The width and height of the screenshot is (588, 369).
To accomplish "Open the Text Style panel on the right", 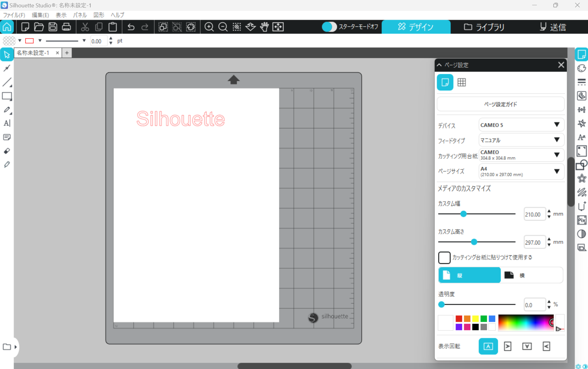I will [582, 137].
